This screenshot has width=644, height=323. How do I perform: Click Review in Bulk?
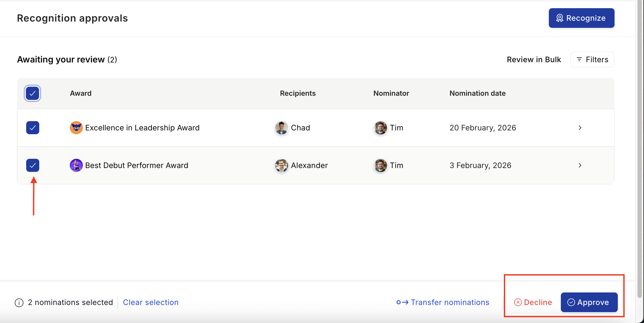(x=534, y=59)
